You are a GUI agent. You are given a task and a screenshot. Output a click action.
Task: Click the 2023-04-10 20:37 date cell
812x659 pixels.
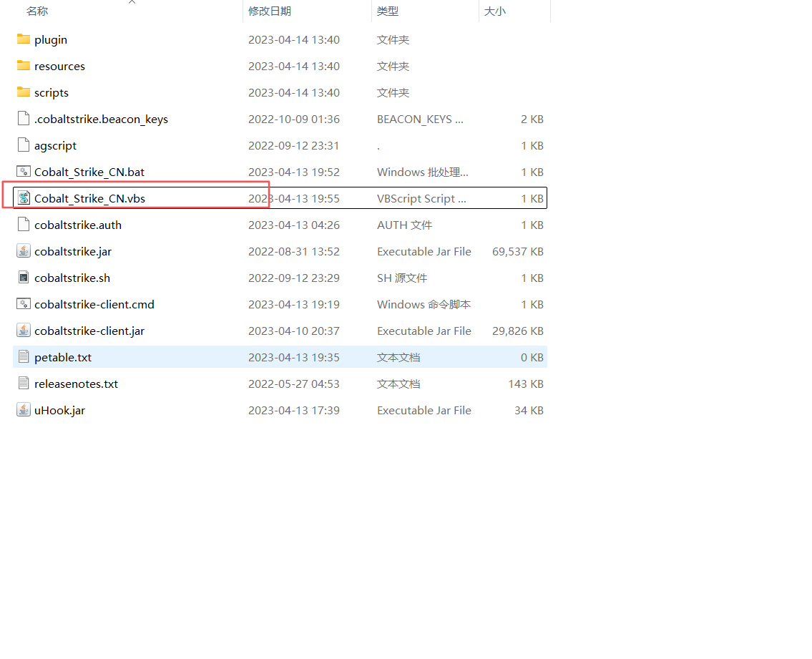293,331
